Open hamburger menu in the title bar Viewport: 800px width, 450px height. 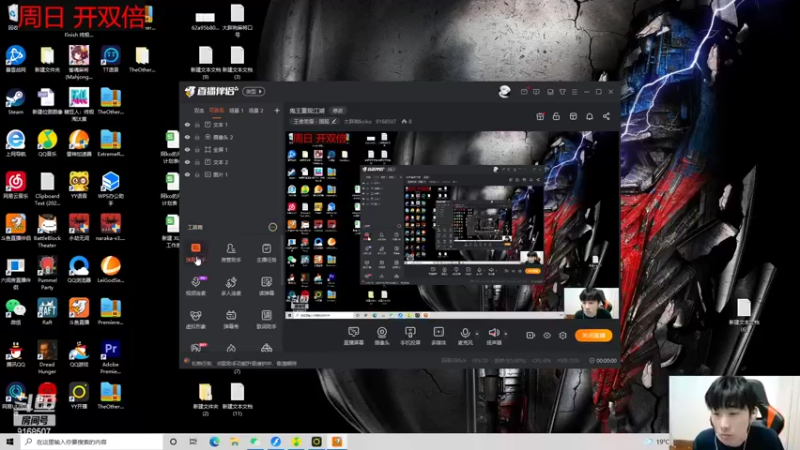pos(574,92)
